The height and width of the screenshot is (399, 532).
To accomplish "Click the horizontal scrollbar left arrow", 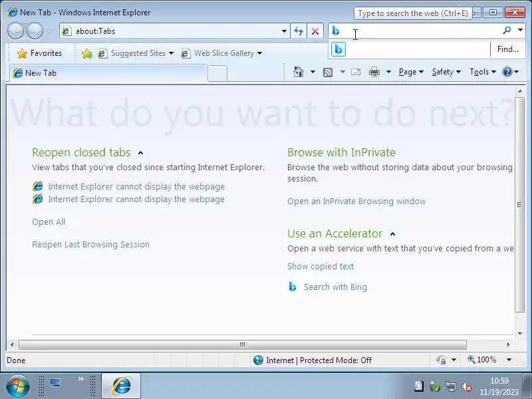I will [12, 344].
